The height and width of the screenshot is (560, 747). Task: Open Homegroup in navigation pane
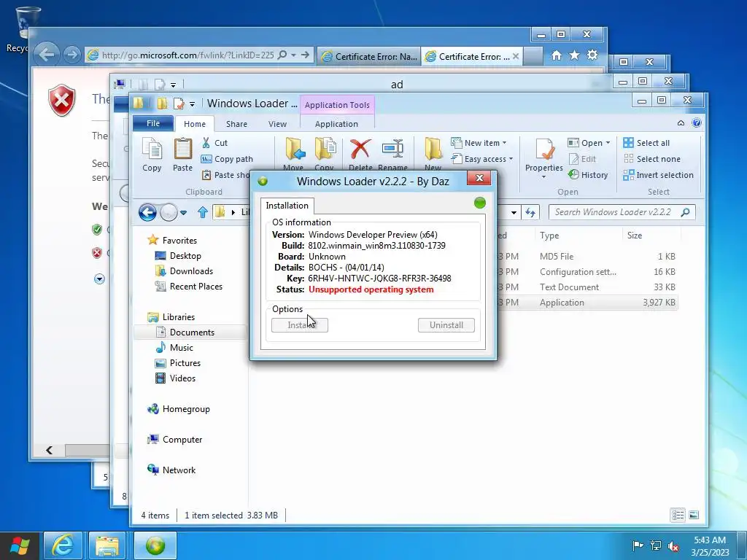click(186, 409)
